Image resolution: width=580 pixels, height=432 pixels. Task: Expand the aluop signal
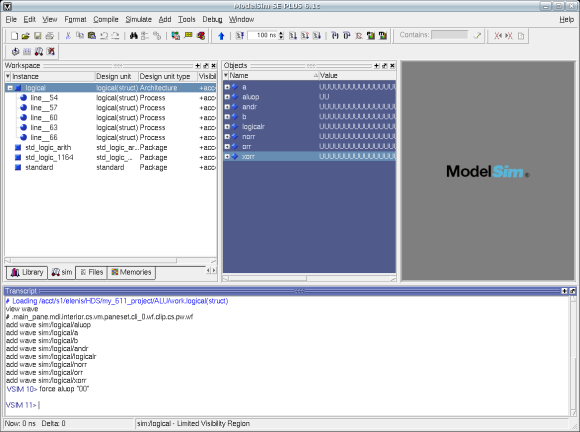click(x=227, y=97)
